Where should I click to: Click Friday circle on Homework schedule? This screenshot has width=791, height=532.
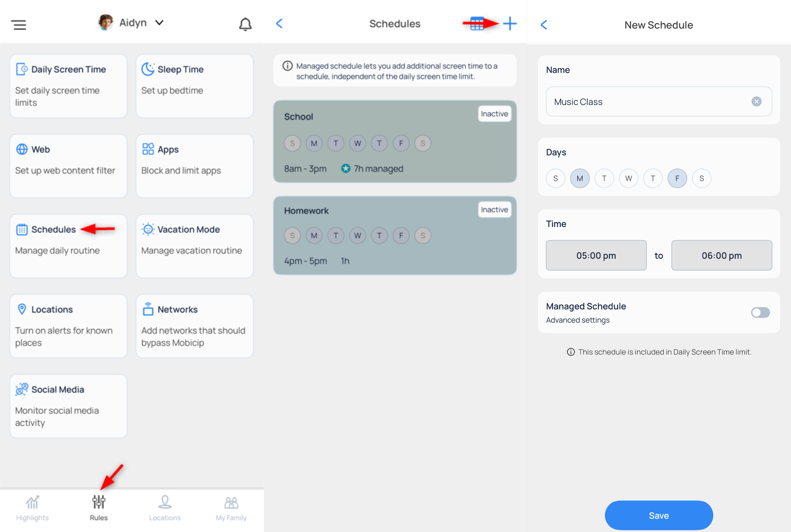pyautogui.click(x=401, y=235)
